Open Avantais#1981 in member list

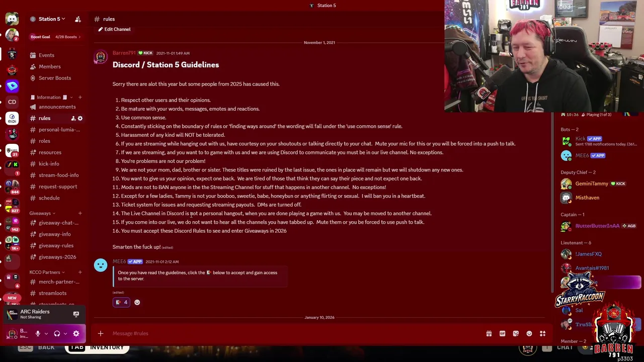click(592, 268)
